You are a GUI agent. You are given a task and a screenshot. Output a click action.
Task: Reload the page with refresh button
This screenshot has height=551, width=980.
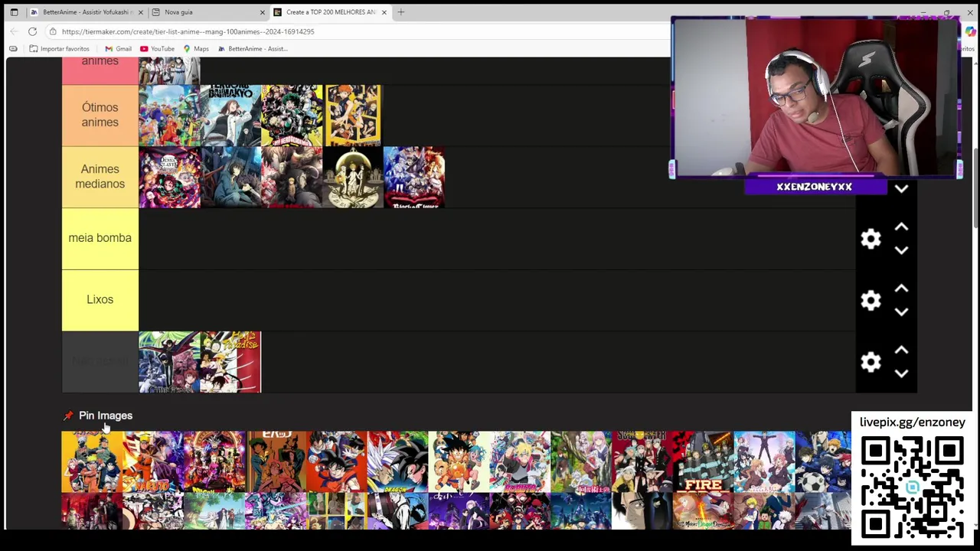[32, 31]
